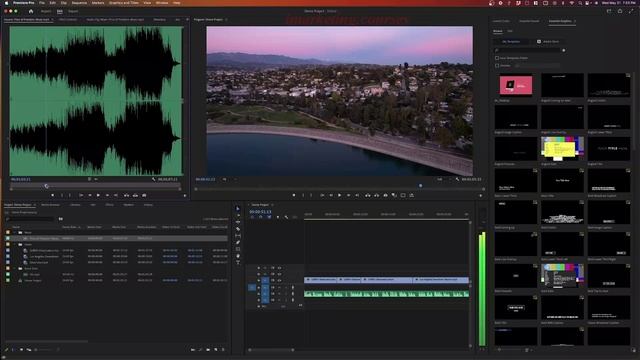Image resolution: width=640 pixels, height=360 pixels.
Task: Open Program monitor settings wrench
Action: pos(457,179)
